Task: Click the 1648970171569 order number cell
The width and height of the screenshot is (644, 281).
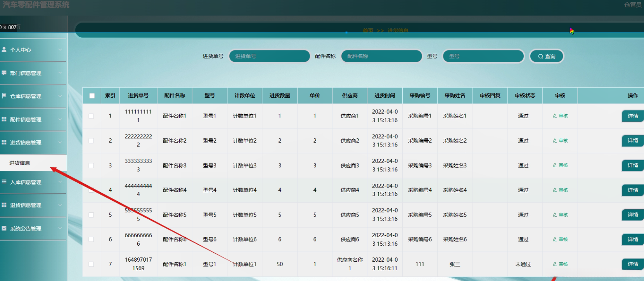Action: click(x=138, y=264)
